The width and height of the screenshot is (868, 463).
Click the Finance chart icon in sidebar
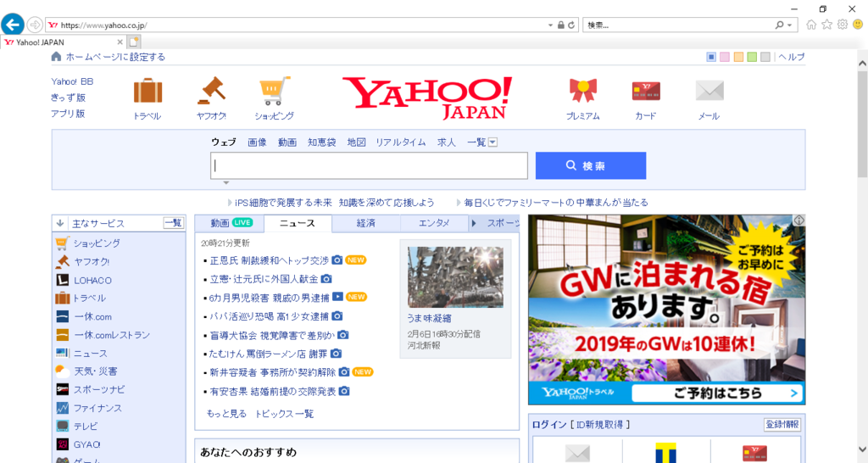click(x=63, y=408)
